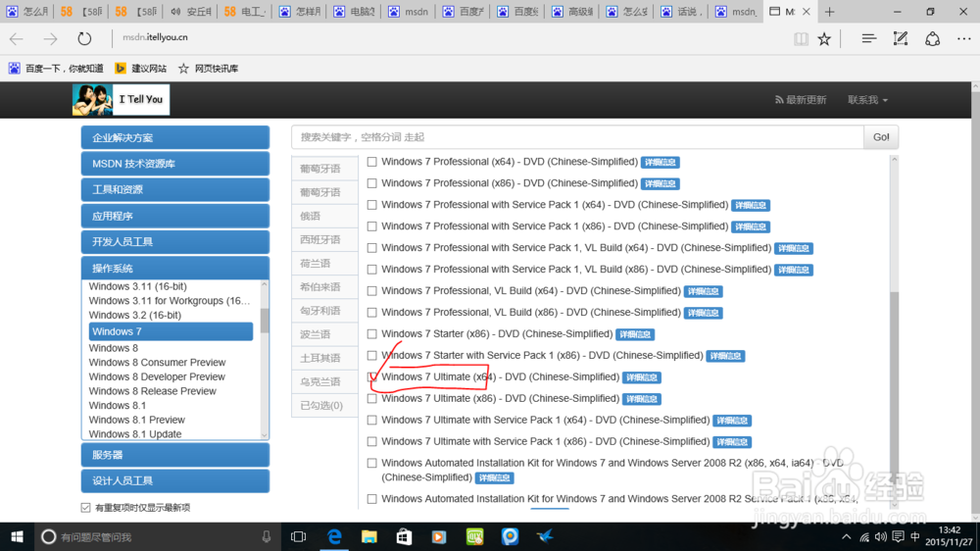Click the Share circle icon in toolbar
This screenshot has height=551, width=980.
[933, 39]
